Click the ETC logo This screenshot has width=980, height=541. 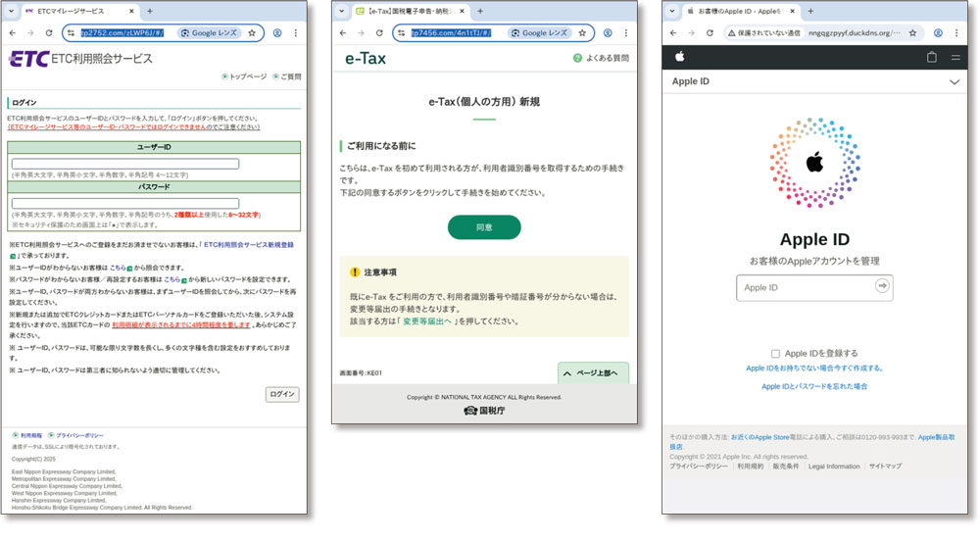point(28,59)
